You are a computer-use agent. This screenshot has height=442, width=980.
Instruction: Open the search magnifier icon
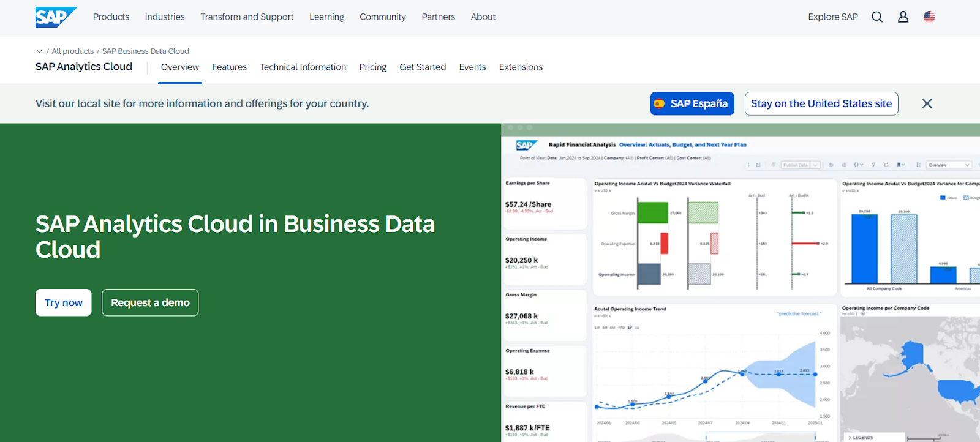point(877,17)
